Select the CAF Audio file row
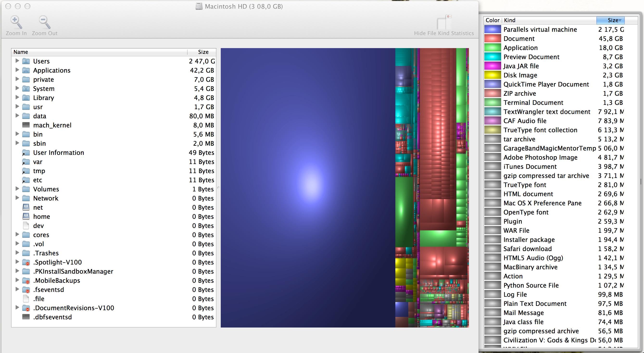 [554, 121]
